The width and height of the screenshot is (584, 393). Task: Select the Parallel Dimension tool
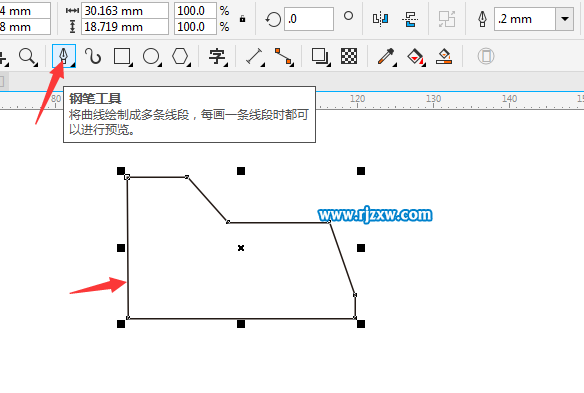pos(255,57)
